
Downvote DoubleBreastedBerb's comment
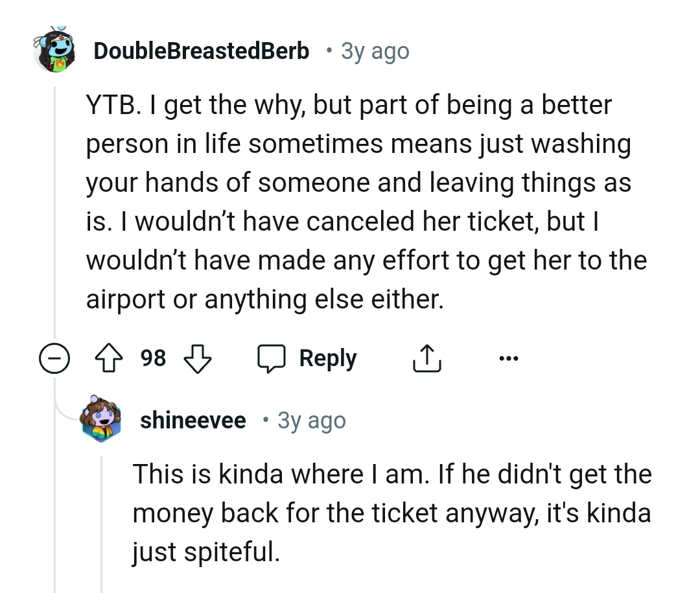point(198,358)
